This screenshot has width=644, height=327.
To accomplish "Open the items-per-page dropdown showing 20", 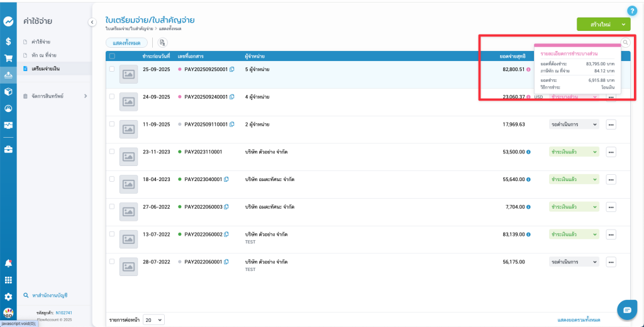I will tap(153, 319).
